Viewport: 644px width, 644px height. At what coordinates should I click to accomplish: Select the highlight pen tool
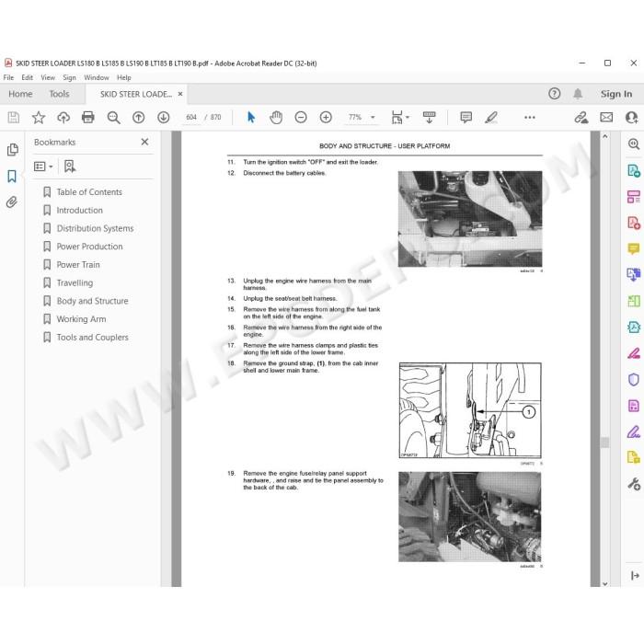(x=491, y=118)
